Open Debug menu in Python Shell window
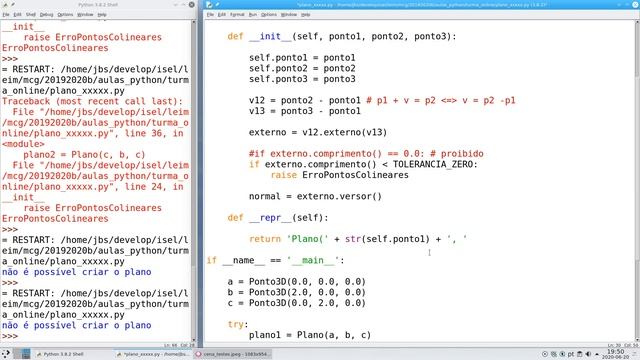Screen dimensions: 640x360 tap(46, 15)
